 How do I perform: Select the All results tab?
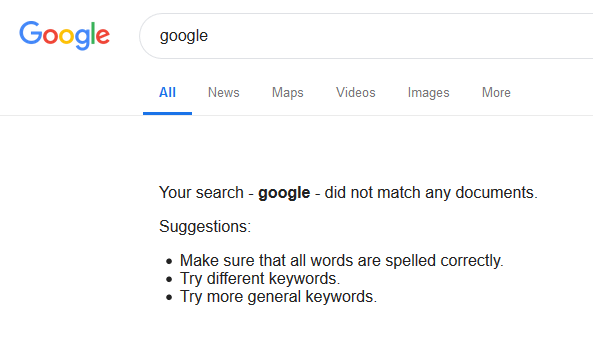click(x=167, y=92)
